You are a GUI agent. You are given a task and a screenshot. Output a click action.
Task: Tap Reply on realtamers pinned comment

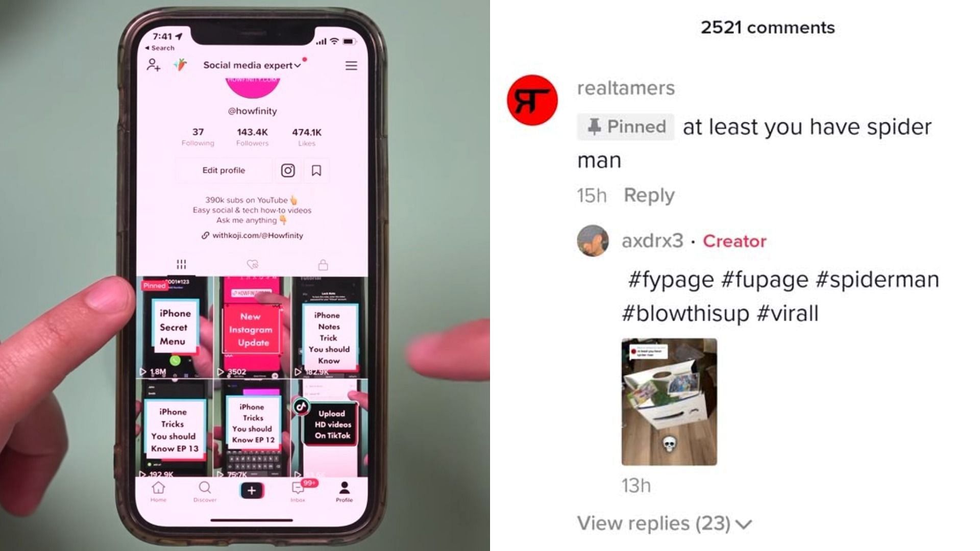pyautogui.click(x=648, y=194)
